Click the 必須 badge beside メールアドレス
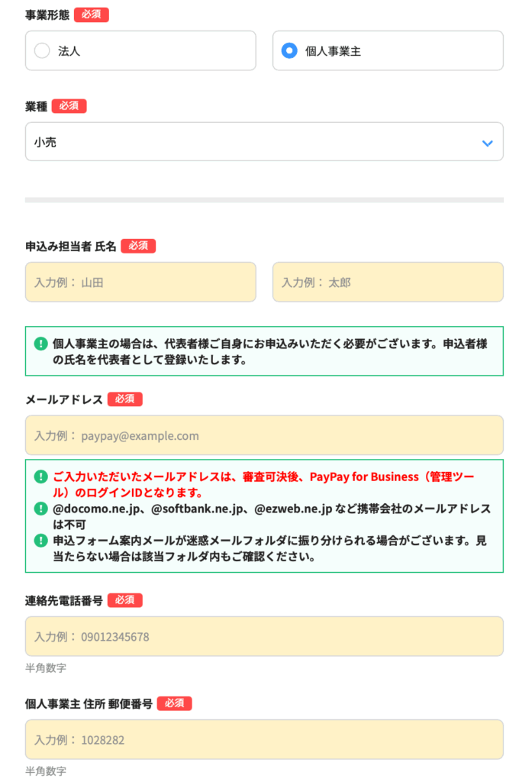Image resolution: width=532 pixels, height=782 pixels. 125,399
